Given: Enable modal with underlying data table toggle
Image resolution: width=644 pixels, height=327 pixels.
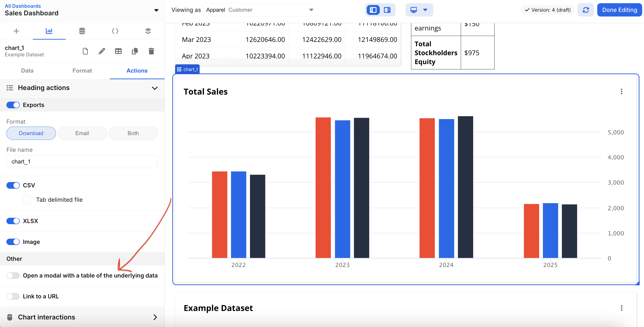Looking at the screenshot, I should 13,275.
